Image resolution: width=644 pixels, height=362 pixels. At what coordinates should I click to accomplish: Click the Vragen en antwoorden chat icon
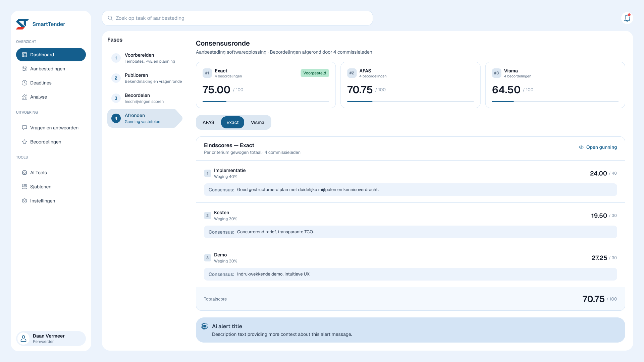pos(24,128)
